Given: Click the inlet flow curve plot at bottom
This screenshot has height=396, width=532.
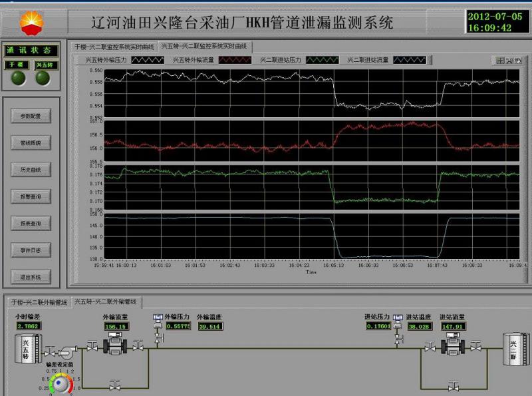Looking at the screenshot, I should pos(311,236).
